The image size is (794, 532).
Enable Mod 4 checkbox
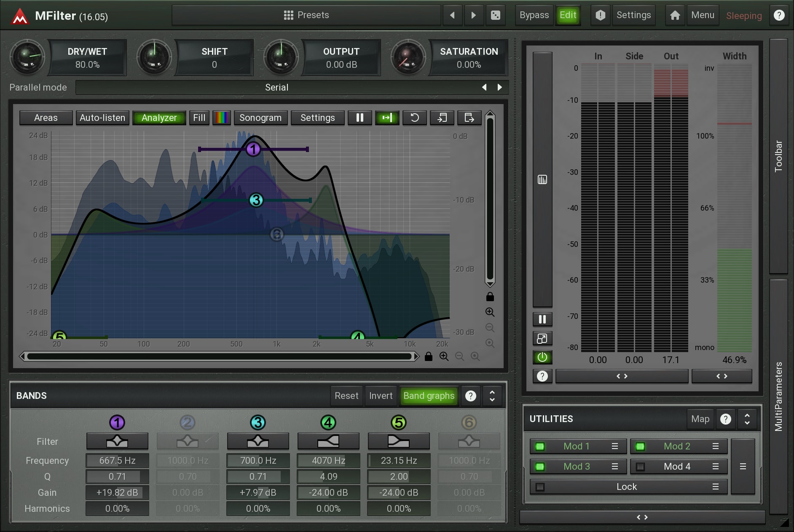640,466
